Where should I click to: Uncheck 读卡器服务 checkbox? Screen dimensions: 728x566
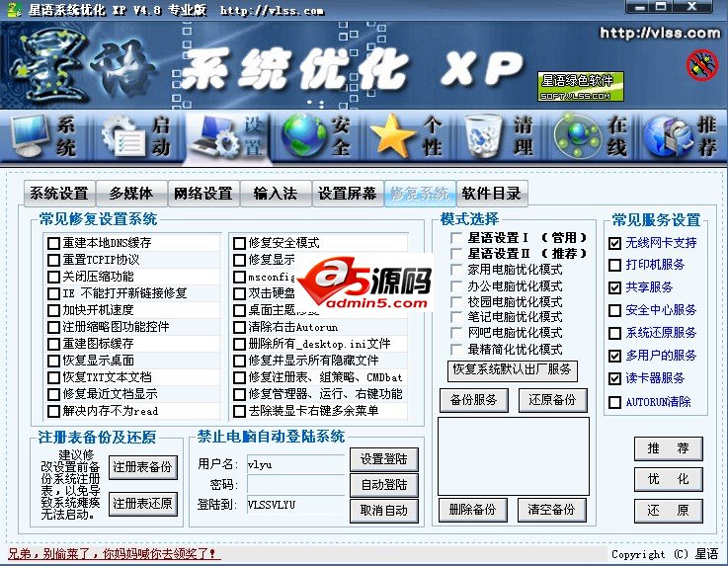(614, 378)
